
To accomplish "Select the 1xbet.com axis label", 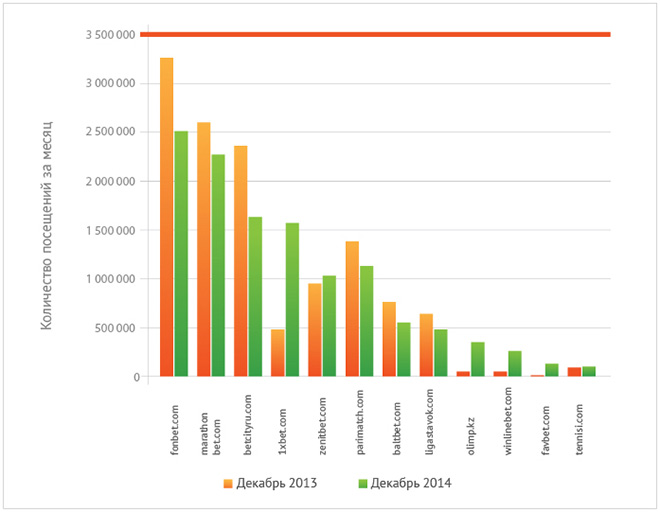I will 282,432.
